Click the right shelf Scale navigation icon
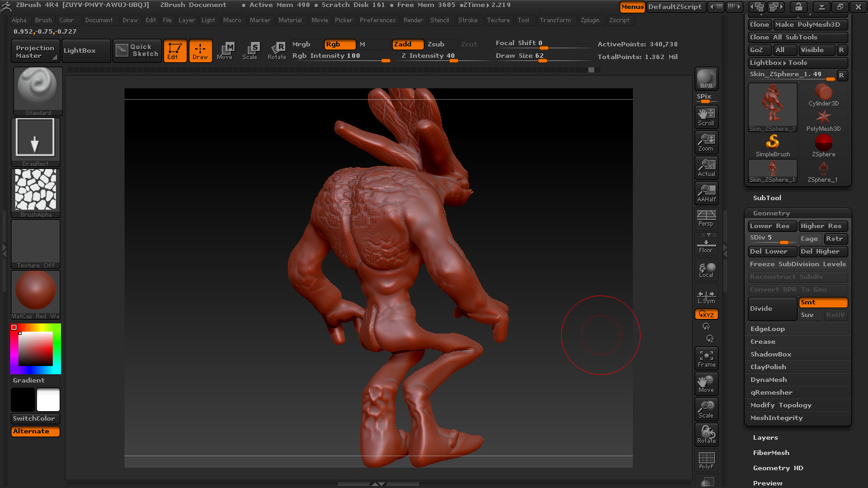Viewport: 868px width, 488px height. coord(706,409)
